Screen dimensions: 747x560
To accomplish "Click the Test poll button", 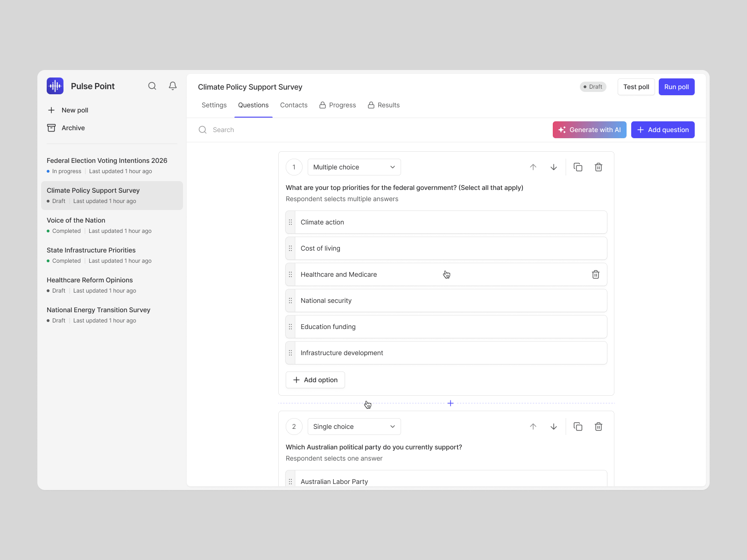I will [636, 87].
